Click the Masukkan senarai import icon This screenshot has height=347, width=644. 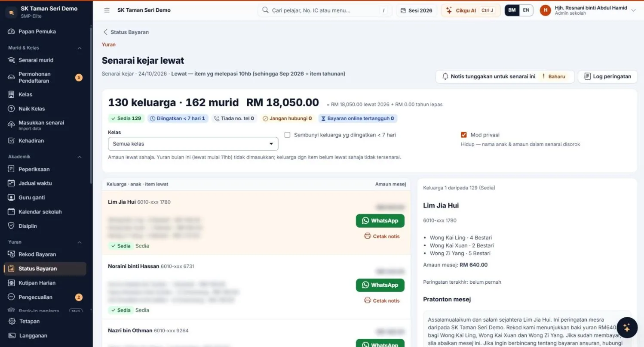click(12, 125)
